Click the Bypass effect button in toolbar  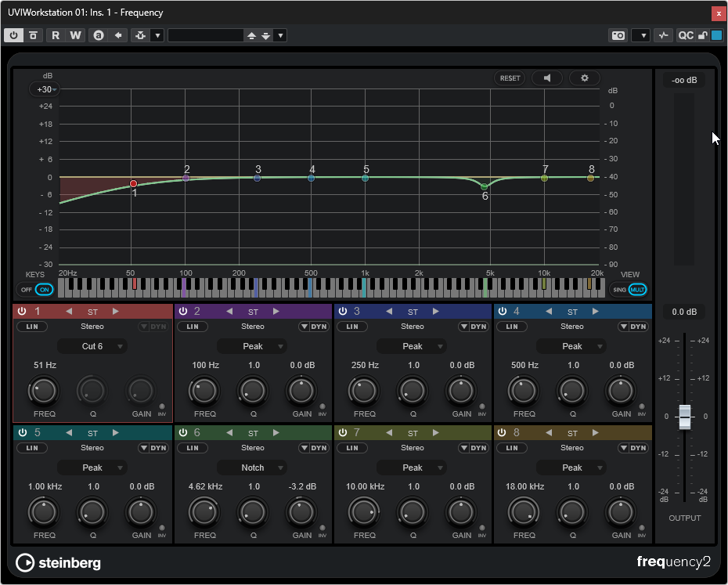point(33,35)
